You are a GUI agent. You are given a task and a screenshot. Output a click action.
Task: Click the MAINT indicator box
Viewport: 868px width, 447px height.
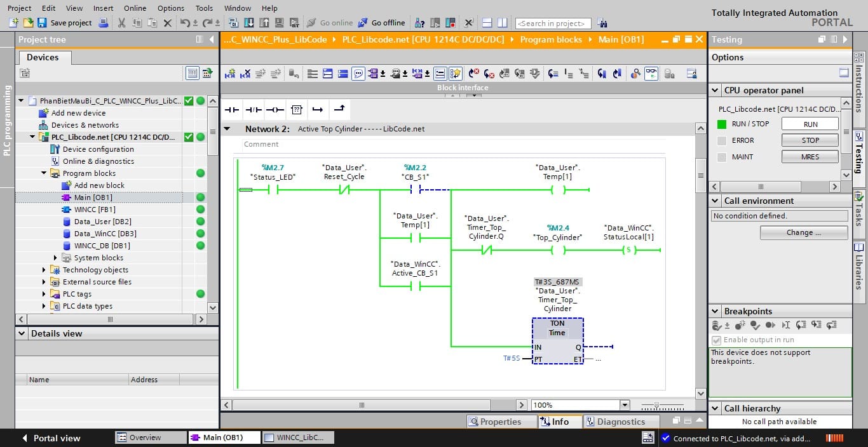(721, 157)
